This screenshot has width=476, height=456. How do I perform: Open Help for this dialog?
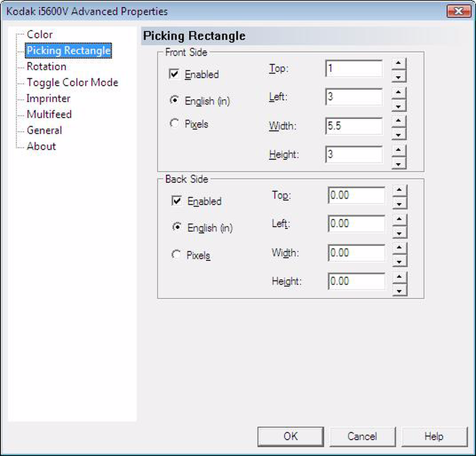434,436
